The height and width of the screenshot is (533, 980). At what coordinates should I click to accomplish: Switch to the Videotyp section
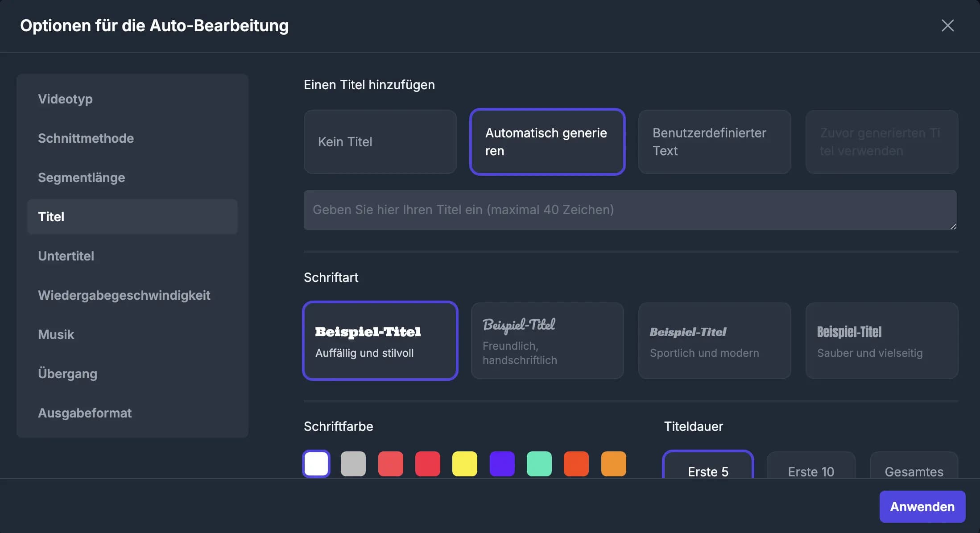(x=66, y=99)
